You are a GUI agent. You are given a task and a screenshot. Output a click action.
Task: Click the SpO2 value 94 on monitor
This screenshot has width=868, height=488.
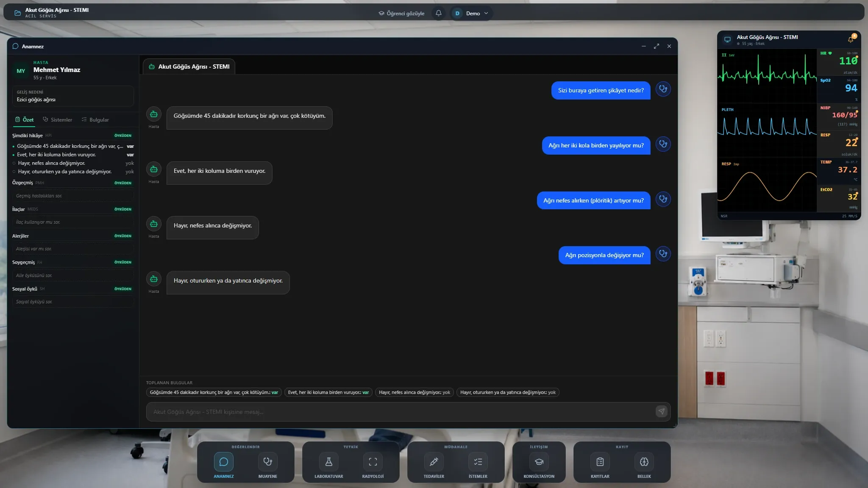point(851,88)
